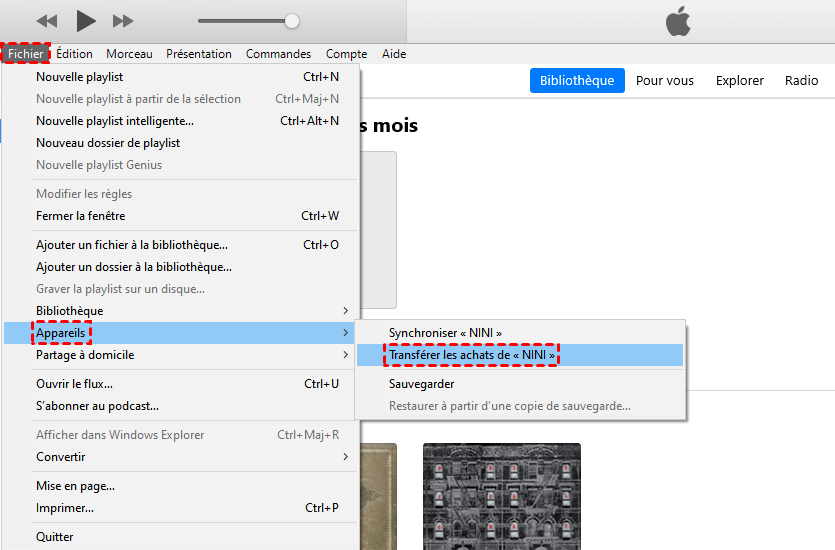835x550 pixels.
Task: Click the Play button
Action: [x=86, y=21]
